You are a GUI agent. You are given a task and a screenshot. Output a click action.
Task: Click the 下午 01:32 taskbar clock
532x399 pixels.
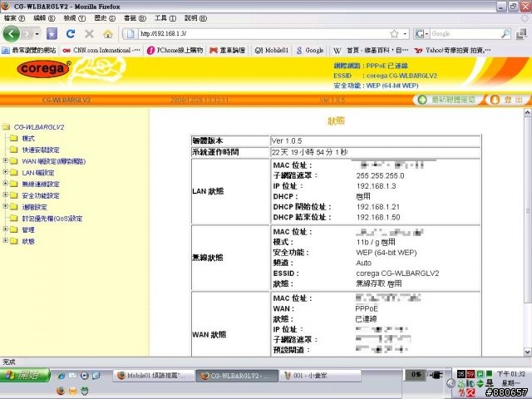coord(510,374)
